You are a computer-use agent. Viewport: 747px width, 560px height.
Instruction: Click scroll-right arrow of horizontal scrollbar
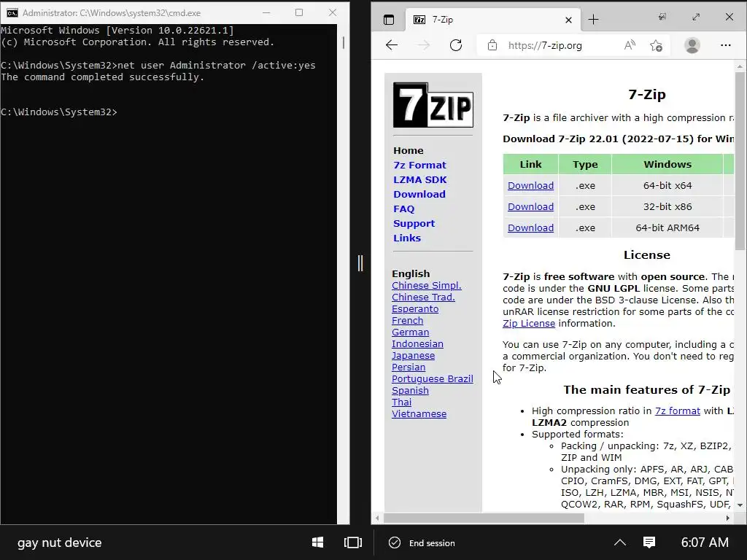727,518
